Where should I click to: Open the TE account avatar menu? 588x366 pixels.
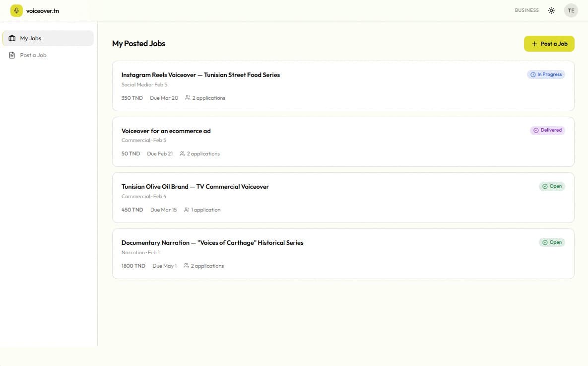pos(571,10)
